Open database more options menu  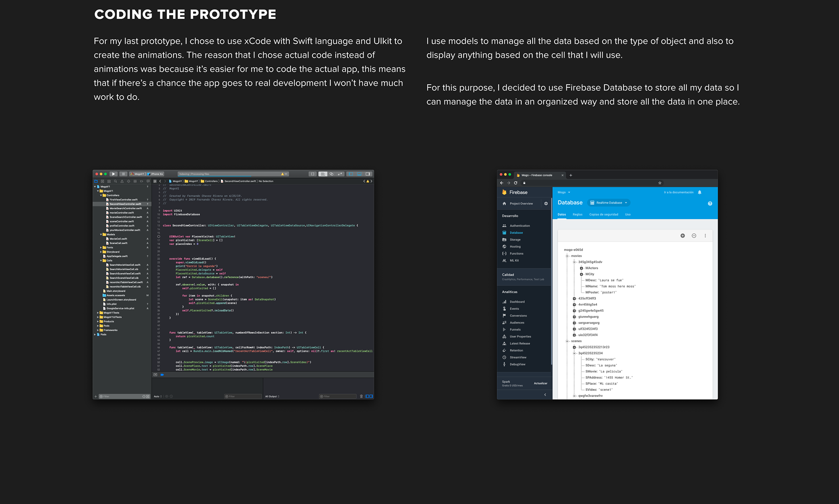tap(705, 236)
